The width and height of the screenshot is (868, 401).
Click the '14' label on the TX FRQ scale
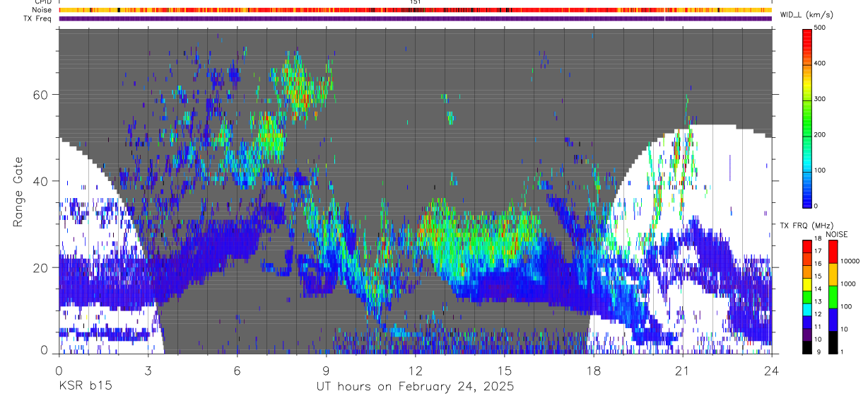tap(818, 289)
